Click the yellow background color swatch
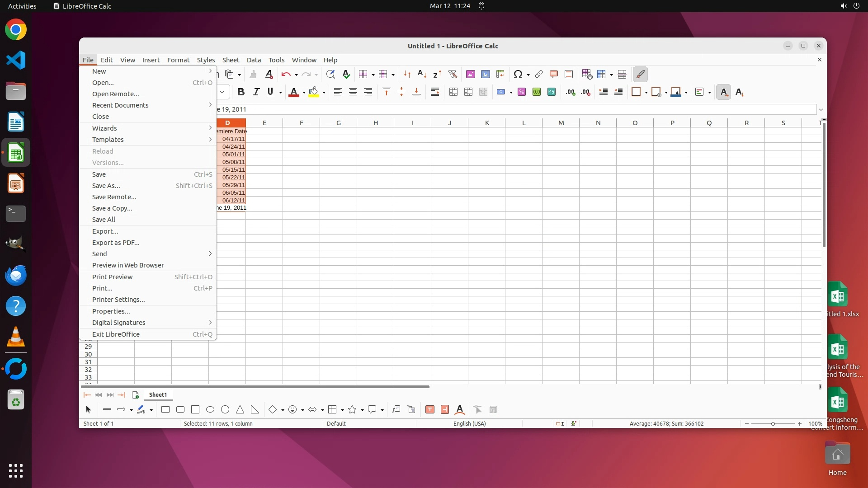The image size is (868, 488). [x=314, y=92]
